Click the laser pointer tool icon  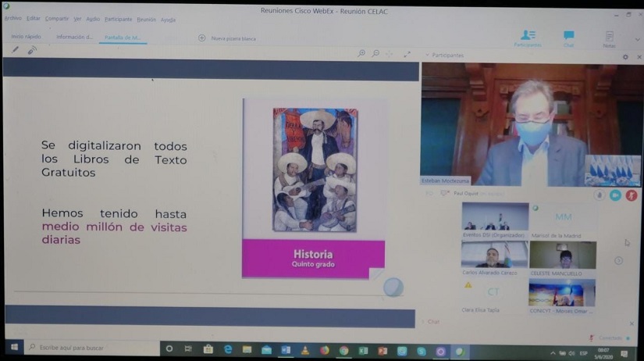[32, 50]
